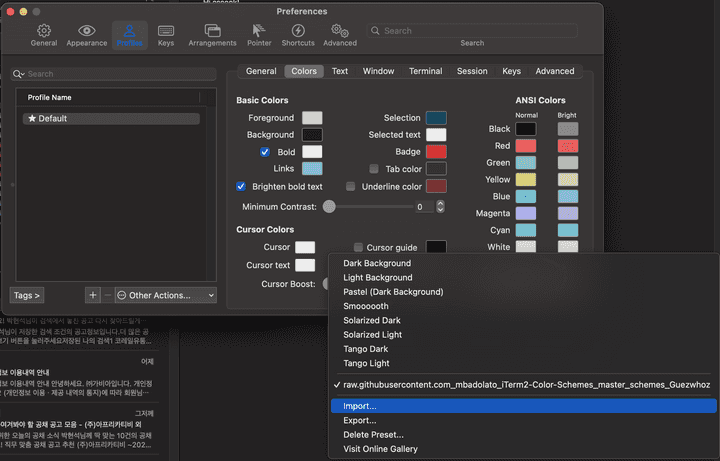Select the Default profile row

[x=111, y=118]
